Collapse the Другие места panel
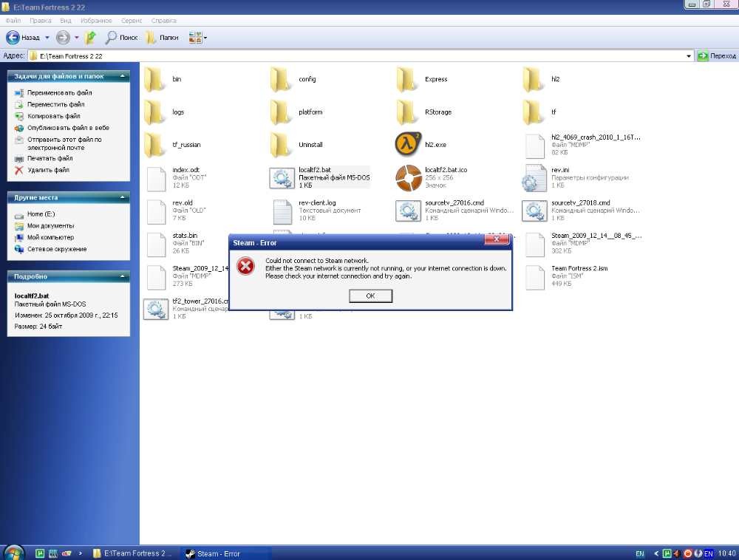The height and width of the screenshot is (560, 739). point(123,197)
